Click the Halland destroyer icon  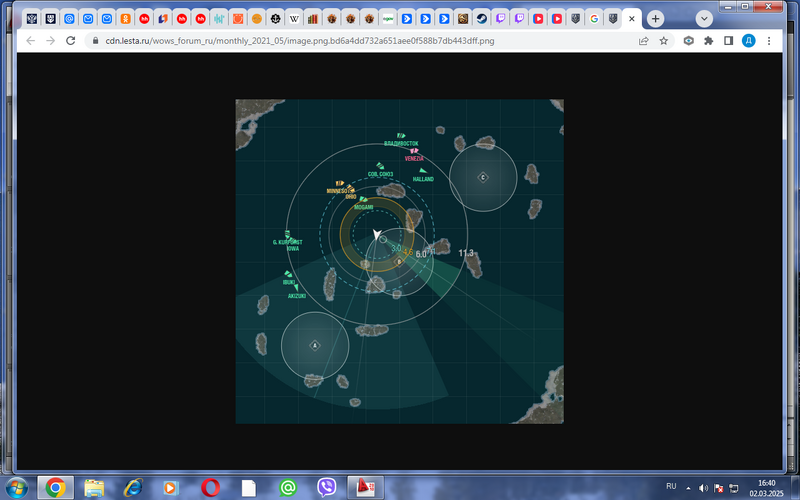422,170
